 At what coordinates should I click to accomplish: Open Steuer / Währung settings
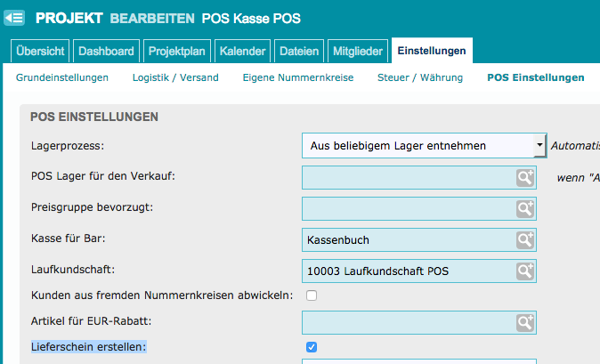point(420,77)
